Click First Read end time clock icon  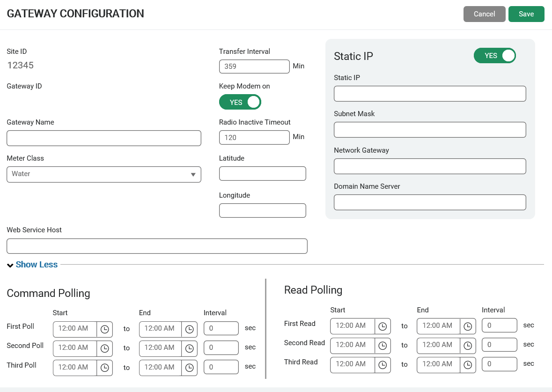click(x=468, y=326)
